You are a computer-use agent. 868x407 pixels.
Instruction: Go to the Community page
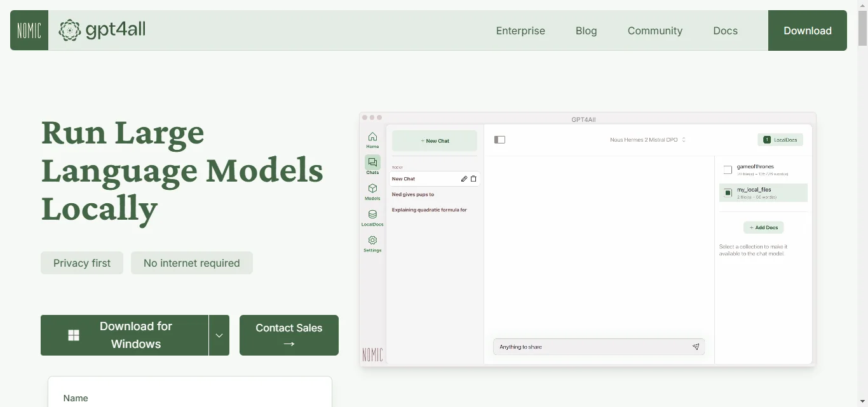(x=654, y=30)
